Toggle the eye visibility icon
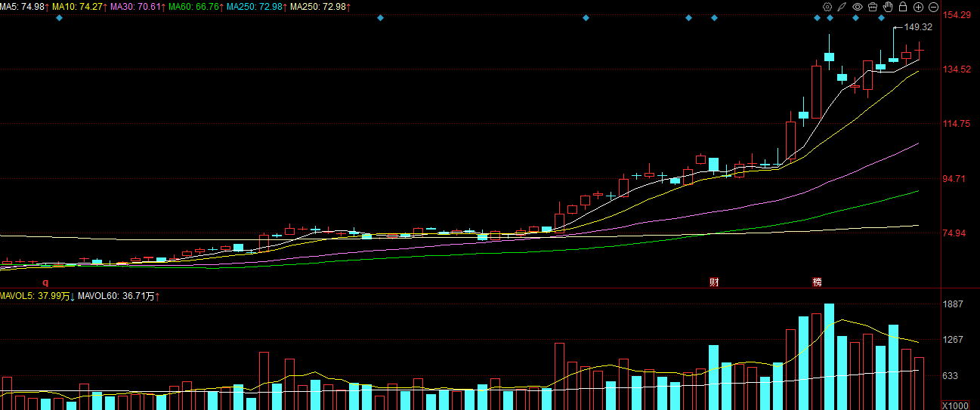The width and height of the screenshot is (980, 410). [857, 7]
